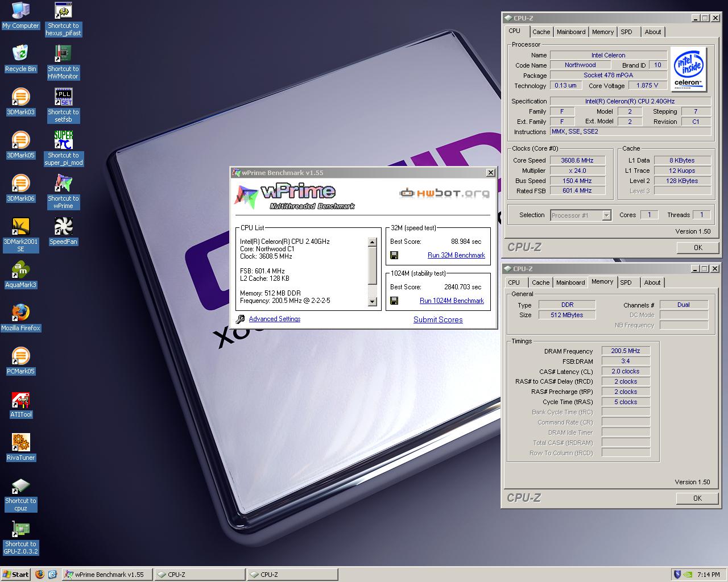The height and width of the screenshot is (582, 728).
Task: Click Run 1024M Benchmark link
Action: (452, 301)
